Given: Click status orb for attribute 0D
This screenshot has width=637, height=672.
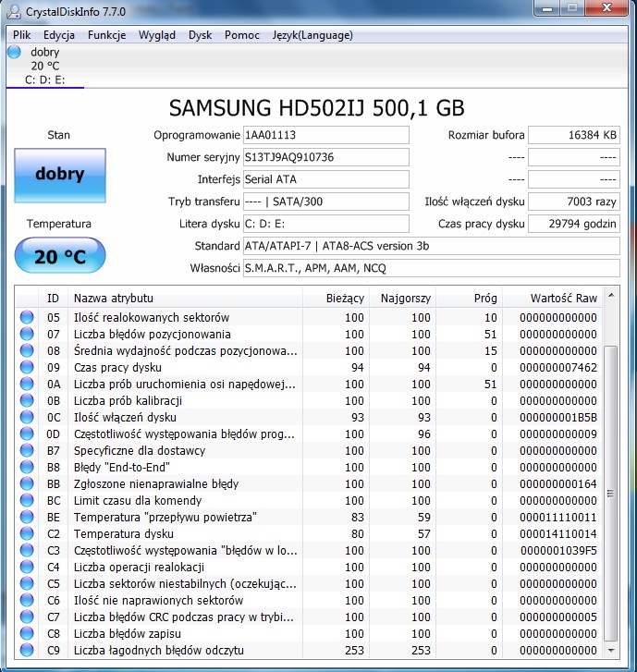Looking at the screenshot, I should pos(27,434).
